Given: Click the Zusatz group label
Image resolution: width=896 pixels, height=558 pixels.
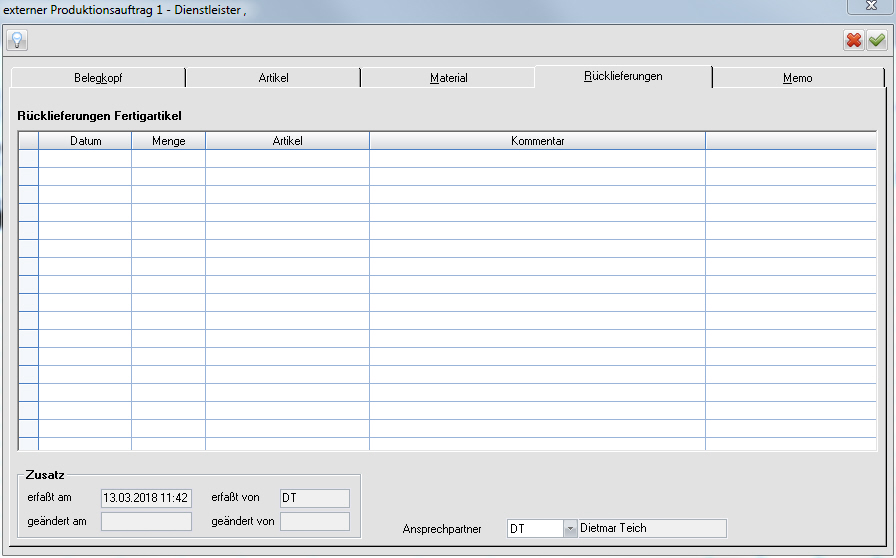Looking at the screenshot, I should (x=45, y=475).
